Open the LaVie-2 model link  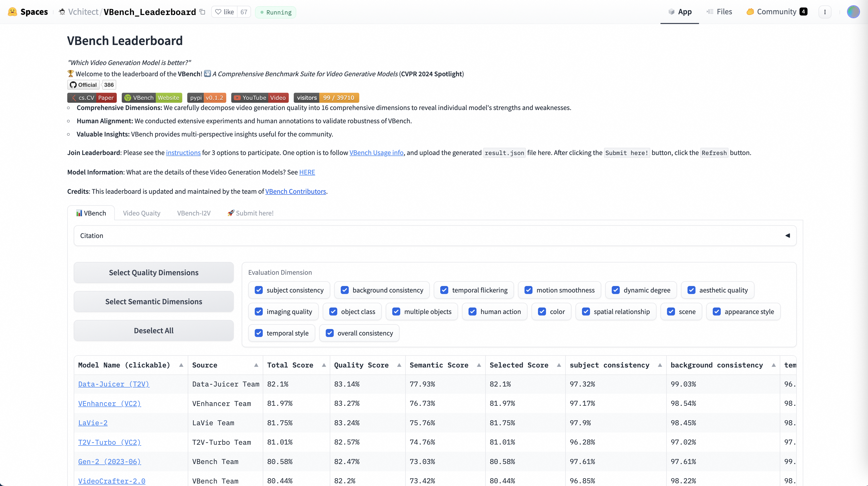[x=93, y=423]
